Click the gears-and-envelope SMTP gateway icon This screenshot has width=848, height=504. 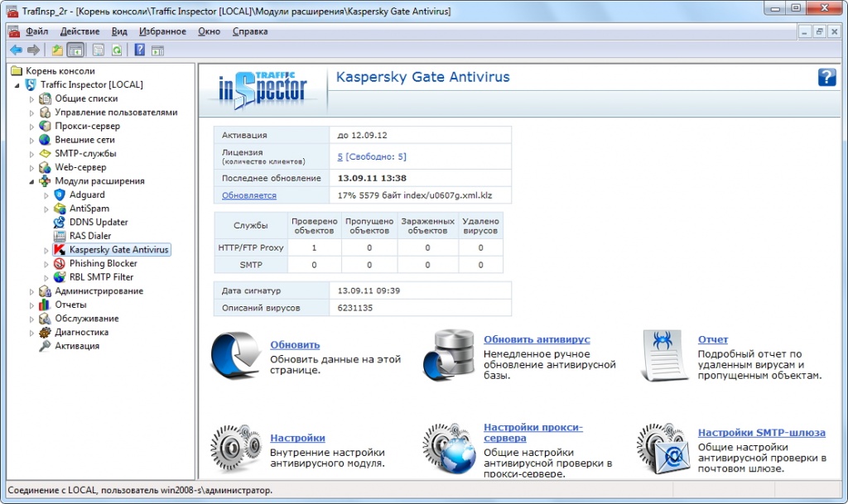click(663, 449)
